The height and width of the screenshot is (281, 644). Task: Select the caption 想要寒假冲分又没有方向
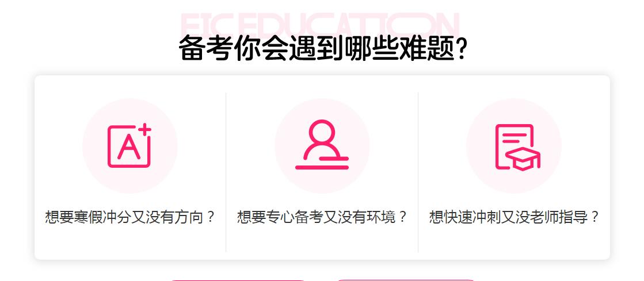point(130,217)
